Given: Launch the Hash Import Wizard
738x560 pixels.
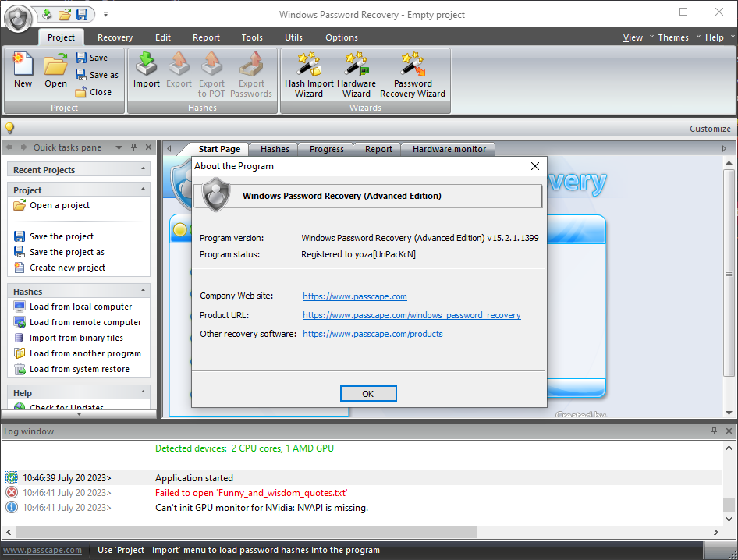Looking at the screenshot, I should point(309,75).
